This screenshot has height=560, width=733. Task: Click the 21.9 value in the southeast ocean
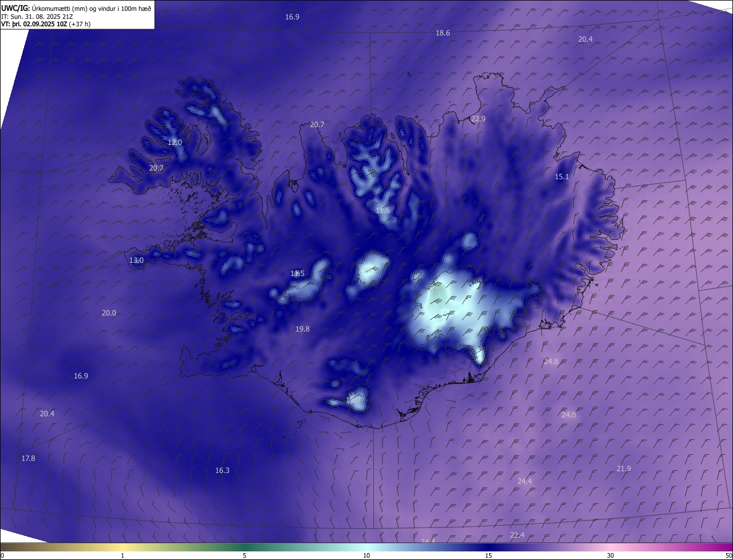tap(624, 469)
